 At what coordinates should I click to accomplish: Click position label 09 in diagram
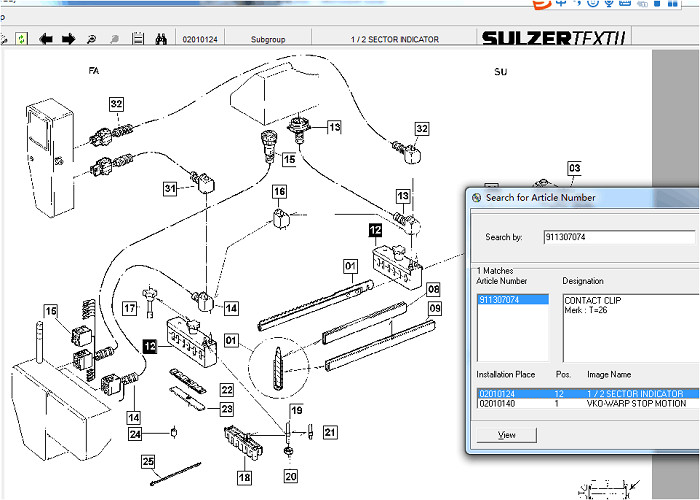point(434,308)
